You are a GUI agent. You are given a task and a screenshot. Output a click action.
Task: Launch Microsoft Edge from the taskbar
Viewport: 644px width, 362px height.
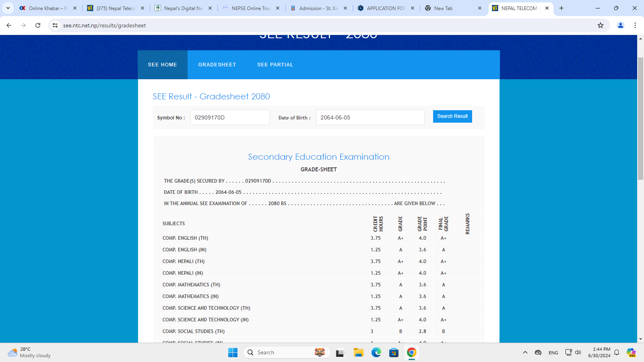coord(376,353)
